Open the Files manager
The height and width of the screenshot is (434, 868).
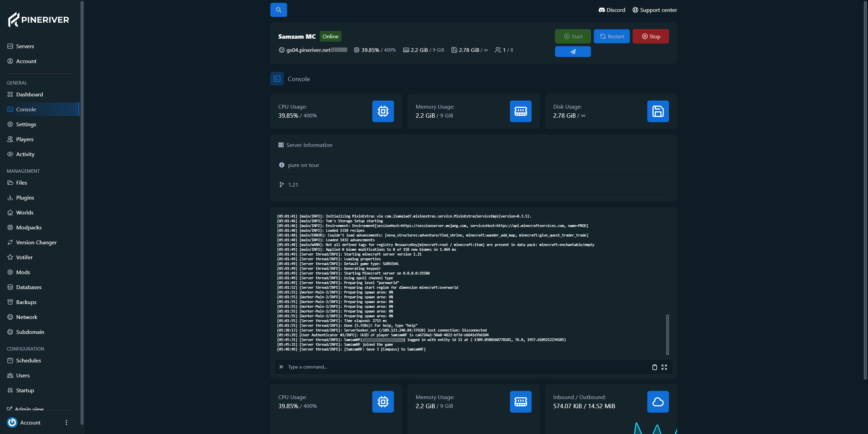(x=40, y=183)
